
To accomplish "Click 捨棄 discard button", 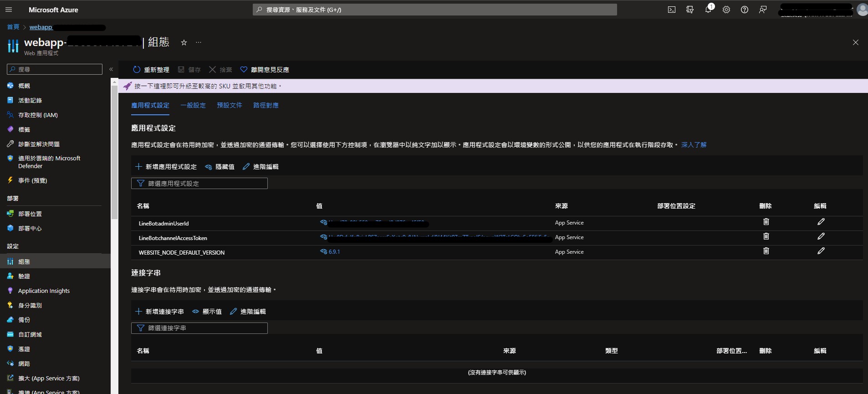I will click(x=220, y=70).
